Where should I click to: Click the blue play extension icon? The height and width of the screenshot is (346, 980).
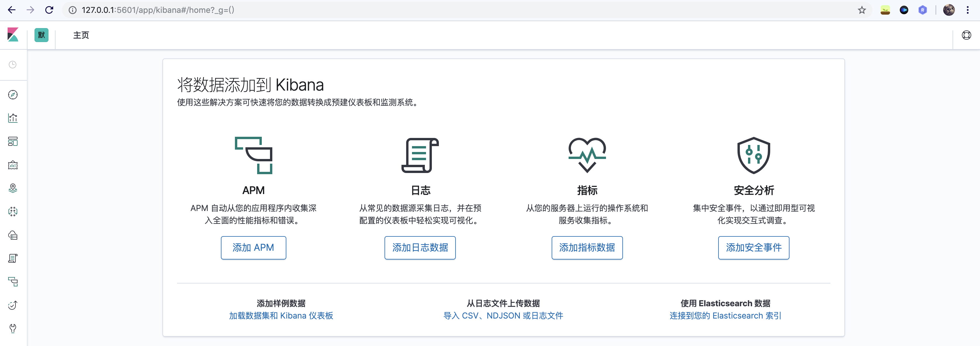point(904,10)
